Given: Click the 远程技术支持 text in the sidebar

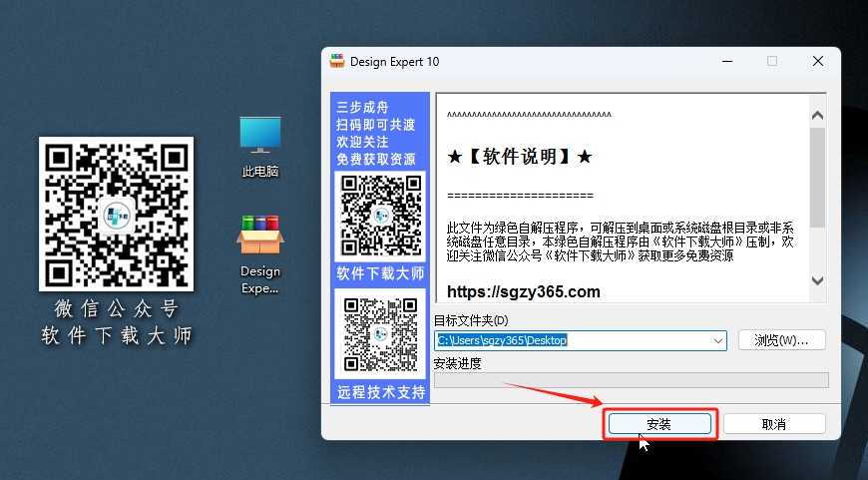Looking at the screenshot, I should pos(381,392).
